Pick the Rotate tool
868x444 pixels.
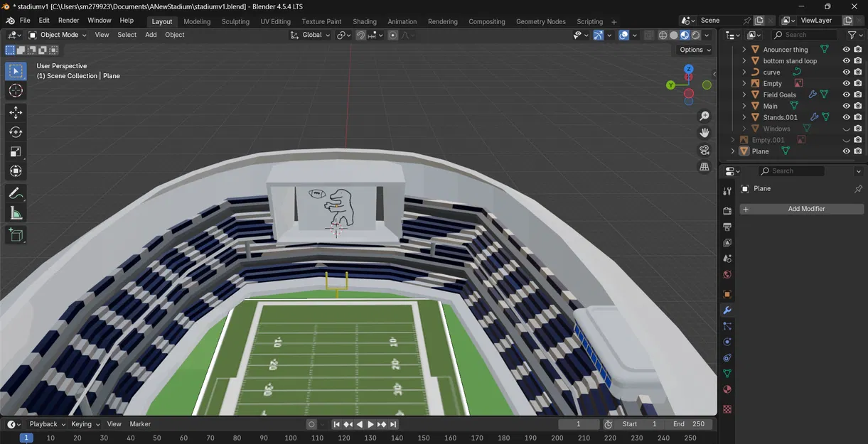coord(16,132)
